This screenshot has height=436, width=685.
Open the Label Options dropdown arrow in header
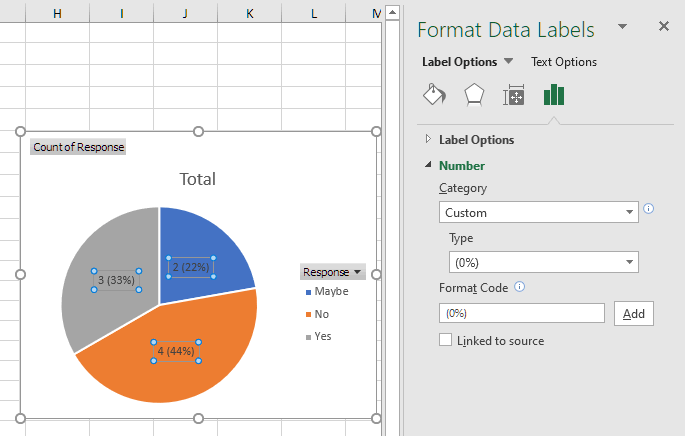click(x=509, y=61)
